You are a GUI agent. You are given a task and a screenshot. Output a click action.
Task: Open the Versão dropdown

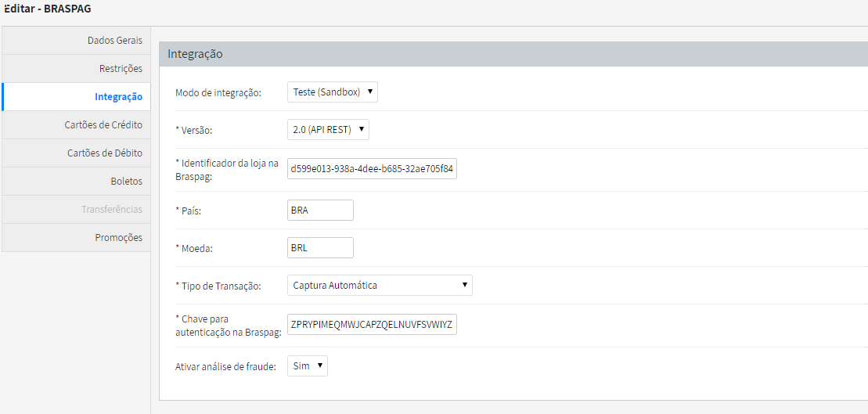coord(328,129)
